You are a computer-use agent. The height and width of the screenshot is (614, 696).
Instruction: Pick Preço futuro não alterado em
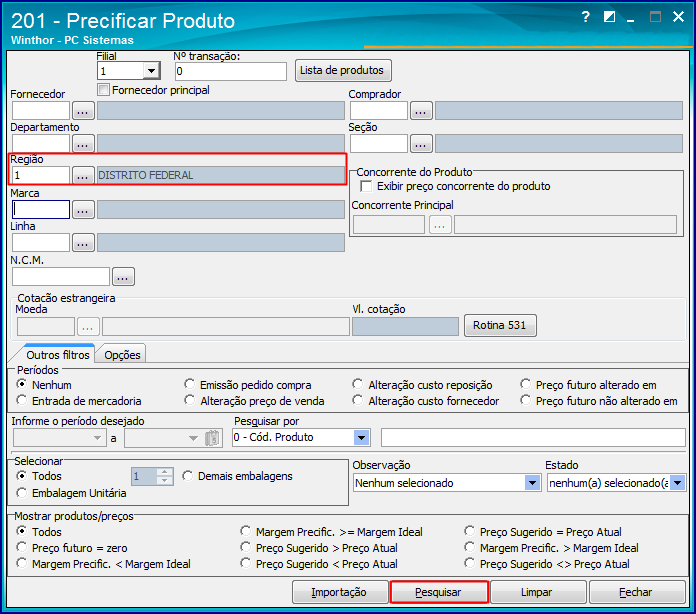click(x=526, y=400)
